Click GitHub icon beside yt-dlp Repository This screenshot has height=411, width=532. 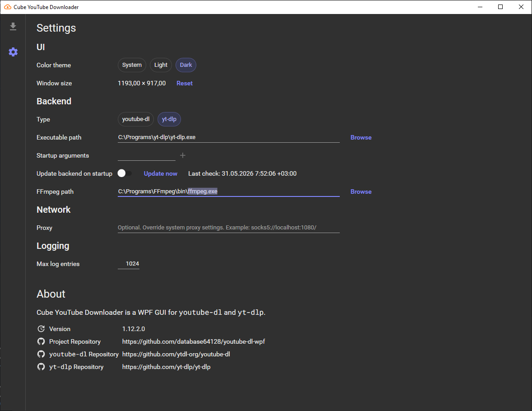click(41, 367)
